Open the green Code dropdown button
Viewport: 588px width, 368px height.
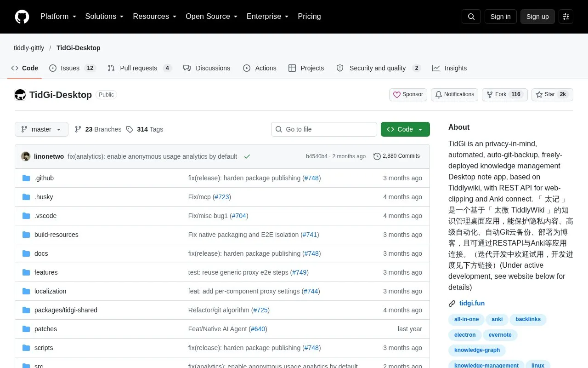(x=405, y=129)
